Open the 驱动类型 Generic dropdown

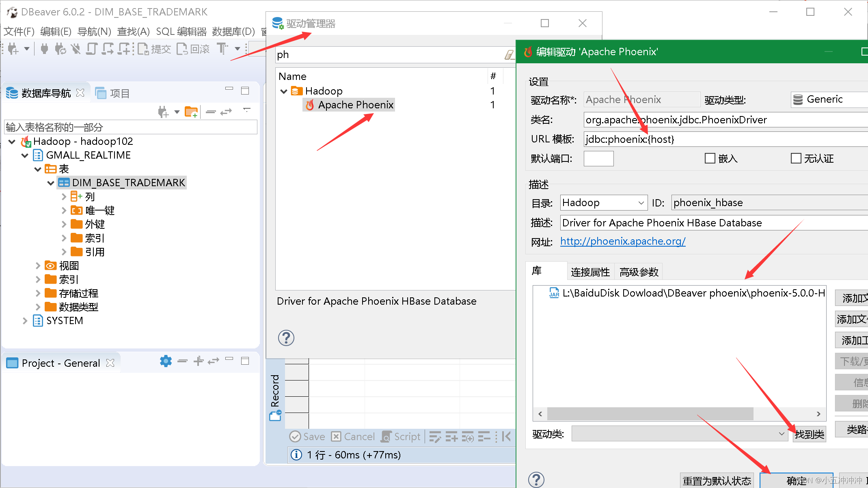pyautogui.click(x=829, y=99)
